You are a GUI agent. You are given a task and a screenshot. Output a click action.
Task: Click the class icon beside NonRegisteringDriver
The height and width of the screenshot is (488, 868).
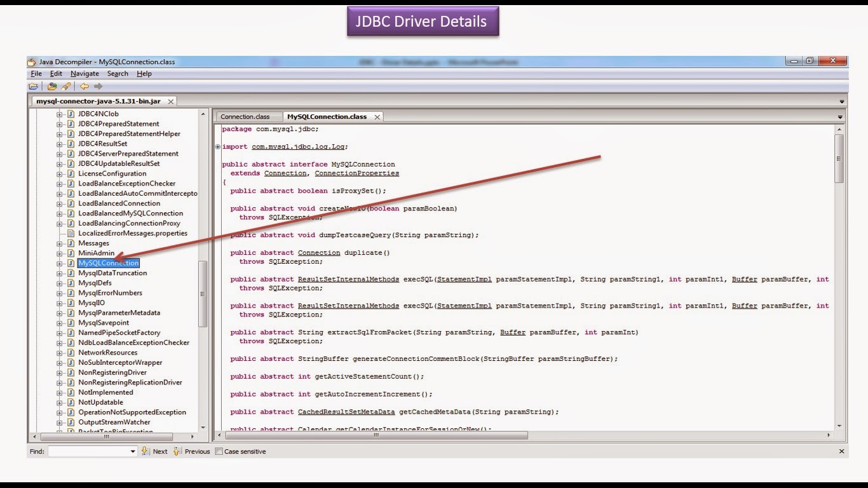click(x=71, y=372)
